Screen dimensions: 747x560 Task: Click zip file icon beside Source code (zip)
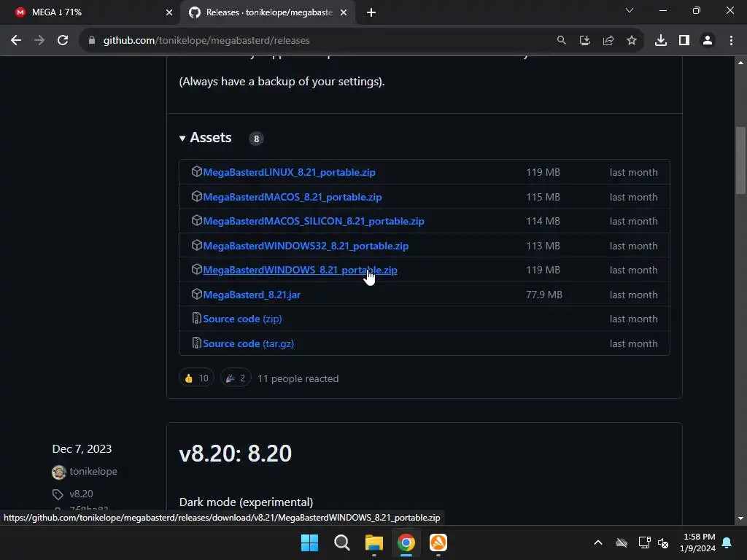coord(196,318)
